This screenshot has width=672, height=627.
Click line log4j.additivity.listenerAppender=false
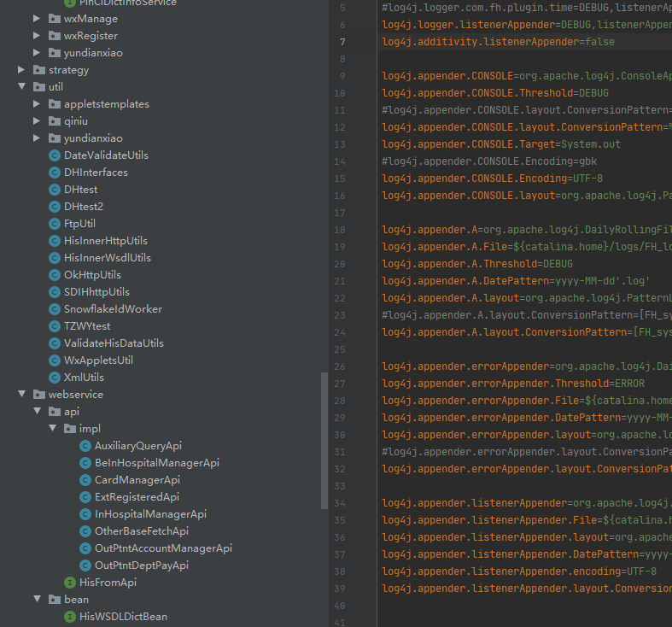pyautogui.click(x=498, y=42)
